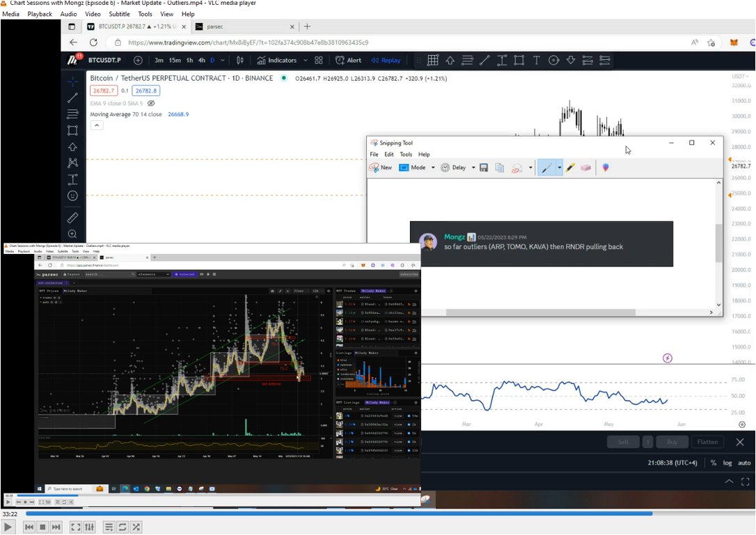Open the Playback menu in VLC
The height and width of the screenshot is (535, 756).
coord(40,14)
